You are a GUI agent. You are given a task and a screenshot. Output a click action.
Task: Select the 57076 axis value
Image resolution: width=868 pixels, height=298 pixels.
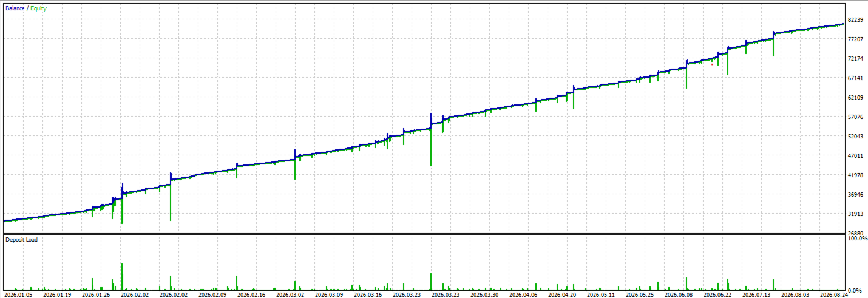coord(856,117)
